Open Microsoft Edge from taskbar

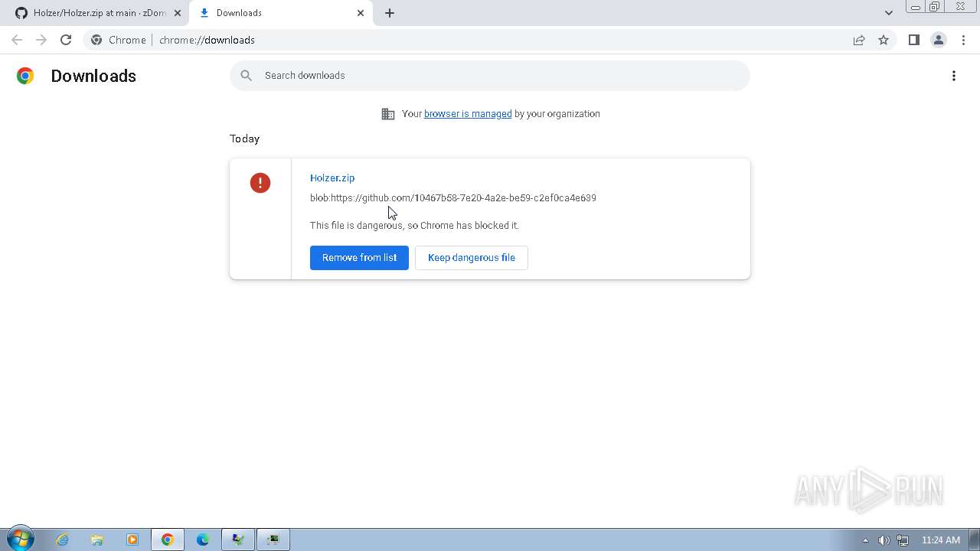coord(203,540)
